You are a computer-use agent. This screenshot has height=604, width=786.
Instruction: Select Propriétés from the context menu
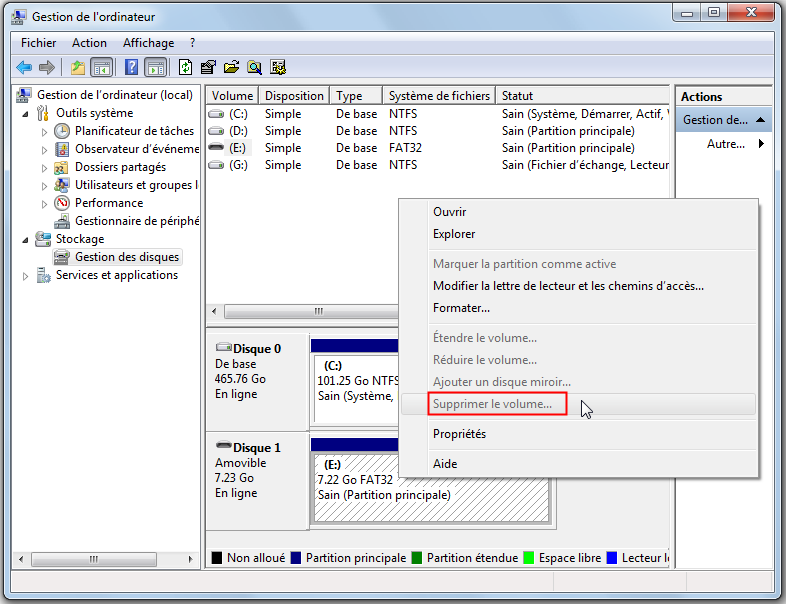point(459,434)
